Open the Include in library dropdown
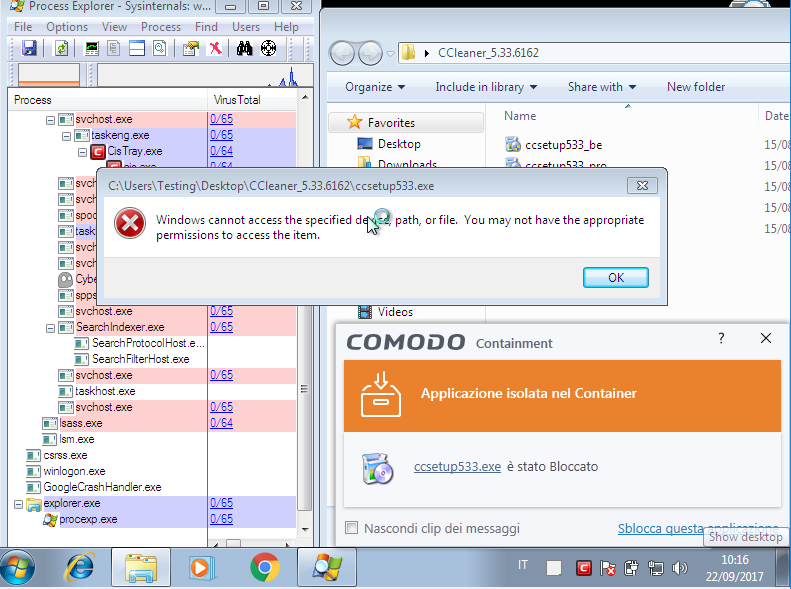 point(486,87)
